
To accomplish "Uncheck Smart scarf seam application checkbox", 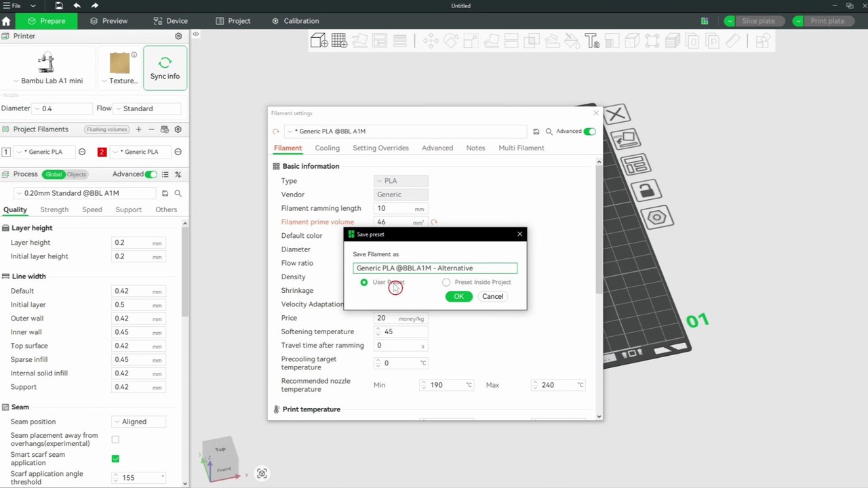I will click(115, 459).
